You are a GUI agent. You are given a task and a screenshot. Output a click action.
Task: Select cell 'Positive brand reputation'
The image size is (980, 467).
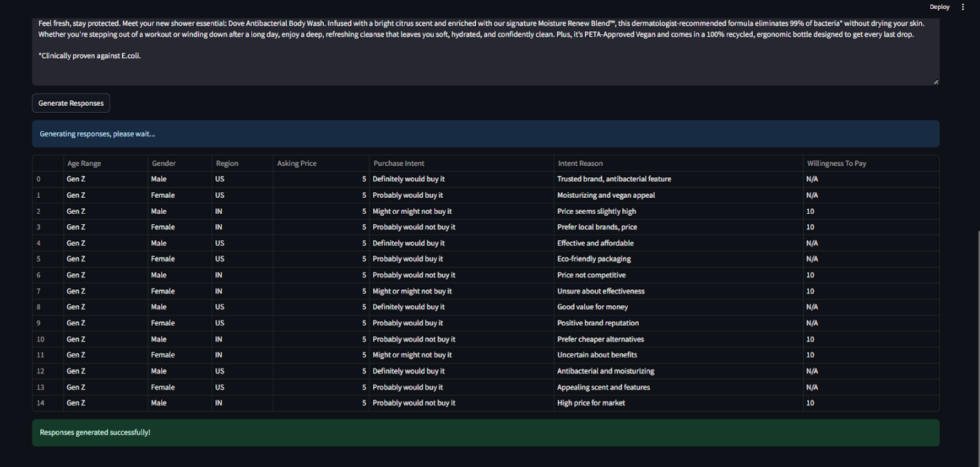[678, 323]
